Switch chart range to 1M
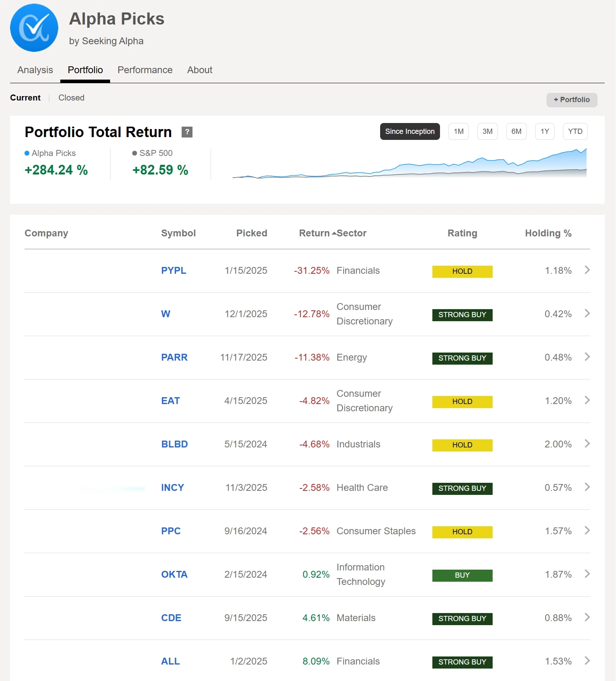The height and width of the screenshot is (681, 616). [x=458, y=131]
